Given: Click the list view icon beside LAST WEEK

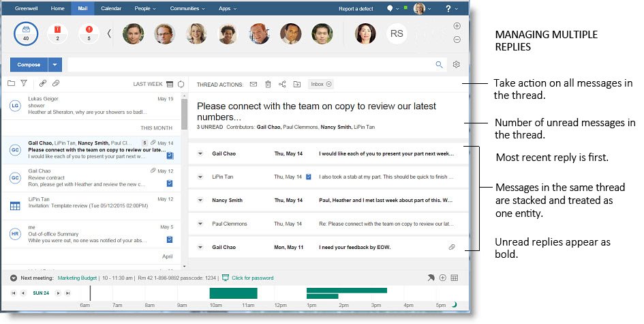Looking at the screenshot, I should (x=170, y=84).
